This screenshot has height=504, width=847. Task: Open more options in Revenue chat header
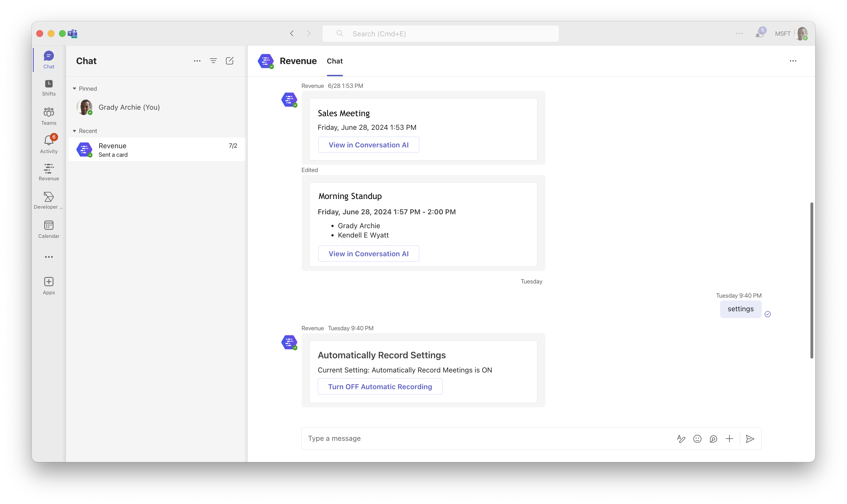click(793, 61)
